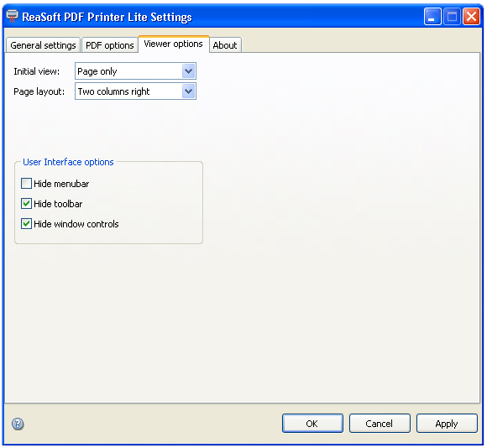Close the PDF Printer Lite Settings window

[x=472, y=17]
